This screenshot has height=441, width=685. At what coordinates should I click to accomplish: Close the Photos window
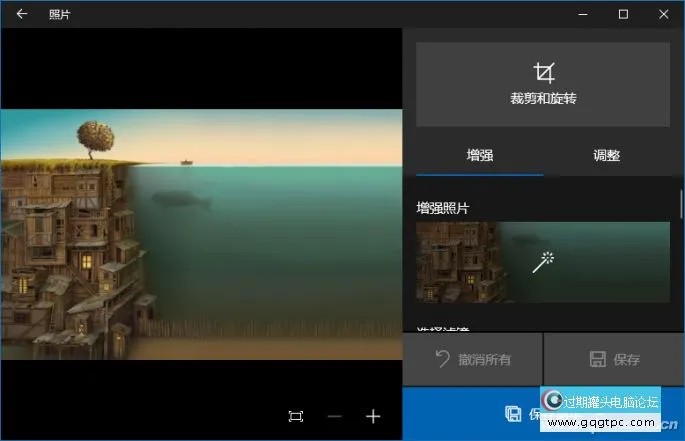pyautogui.click(x=663, y=14)
